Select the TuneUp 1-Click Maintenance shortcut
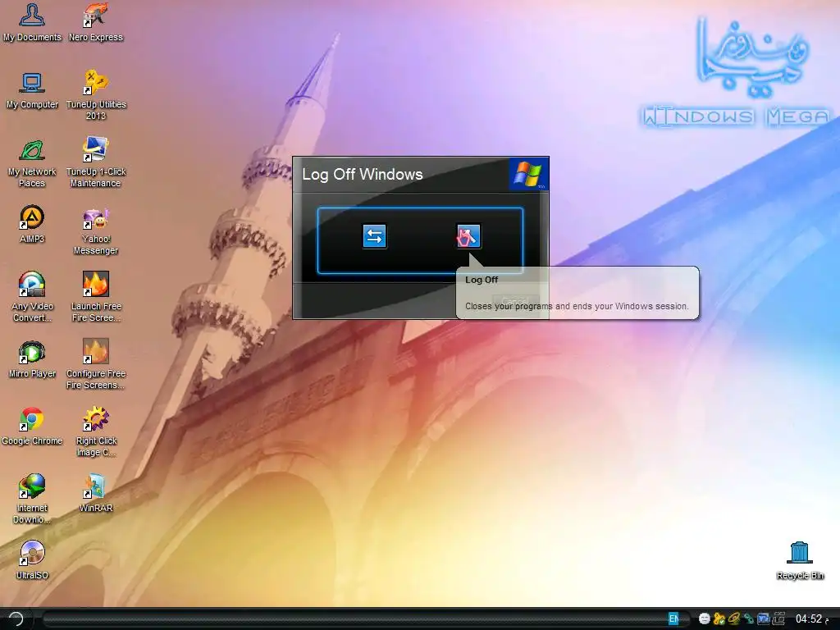 [x=96, y=163]
